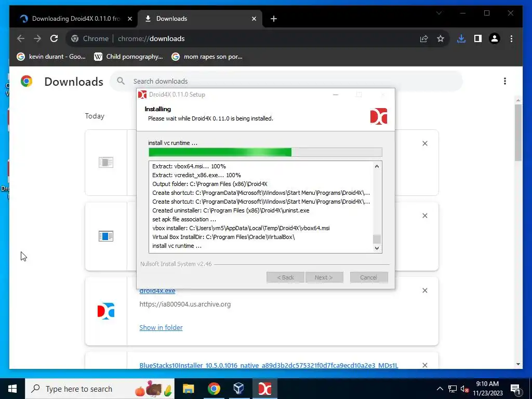Click the Droid4X icon beside droid4x.exe download

pyautogui.click(x=106, y=311)
